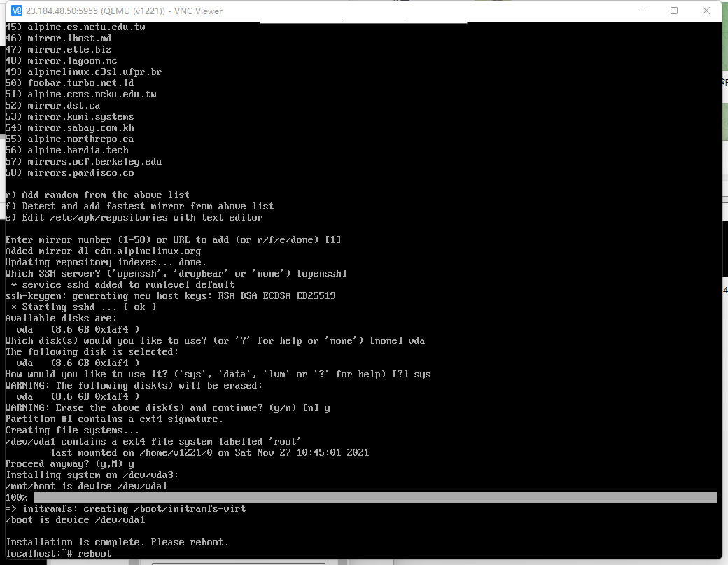Minimize the VNC Viewer window

[643, 11]
